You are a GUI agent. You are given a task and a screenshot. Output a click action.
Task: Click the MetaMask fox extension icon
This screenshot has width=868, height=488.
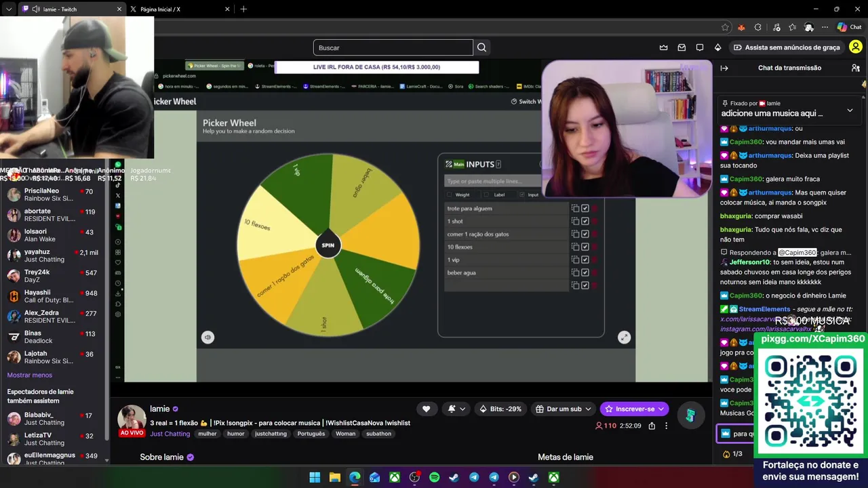[741, 27]
